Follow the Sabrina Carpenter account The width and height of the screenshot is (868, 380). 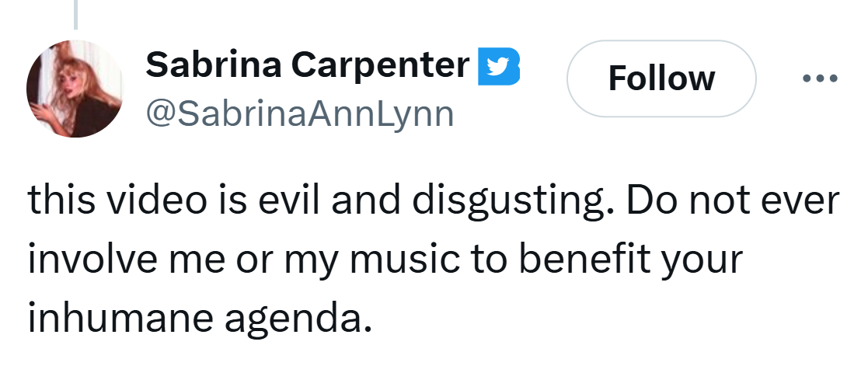pyautogui.click(x=661, y=78)
